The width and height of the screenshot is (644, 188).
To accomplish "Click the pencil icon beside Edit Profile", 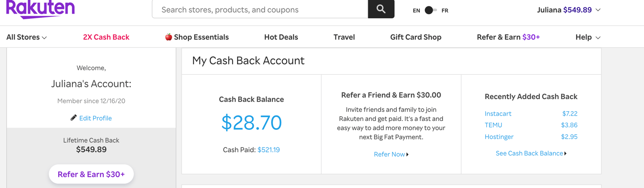I will pos(73,118).
